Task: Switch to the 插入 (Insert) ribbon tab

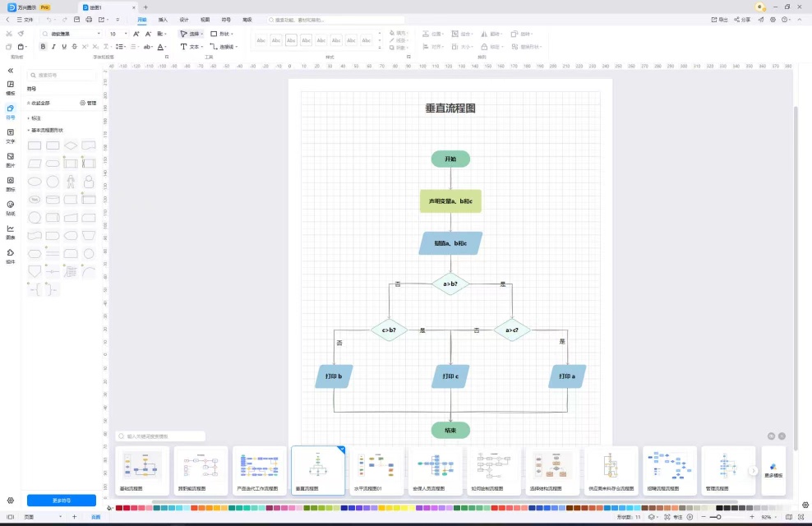Action: (x=163, y=20)
